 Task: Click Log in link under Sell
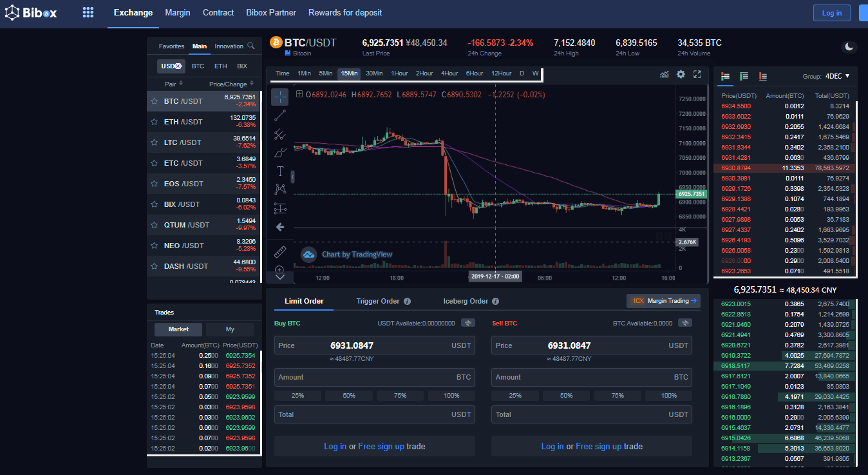552,446
